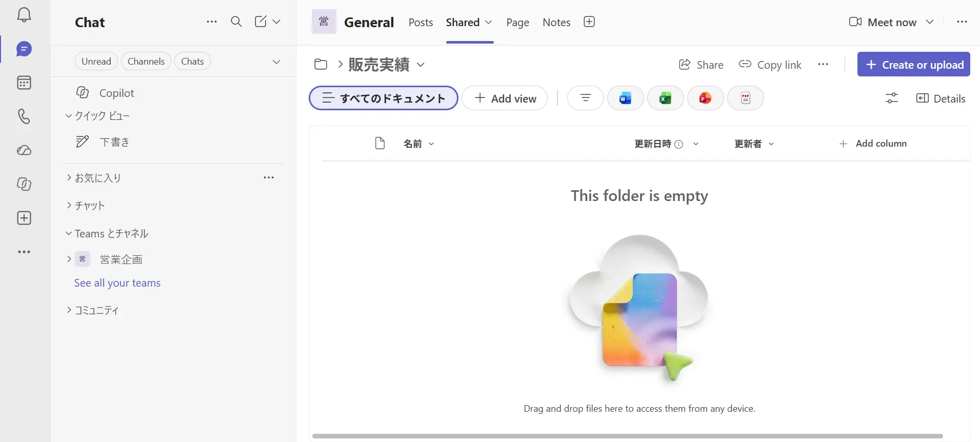The image size is (980, 442).
Task: Click the Create or upload button
Action: [914, 64]
